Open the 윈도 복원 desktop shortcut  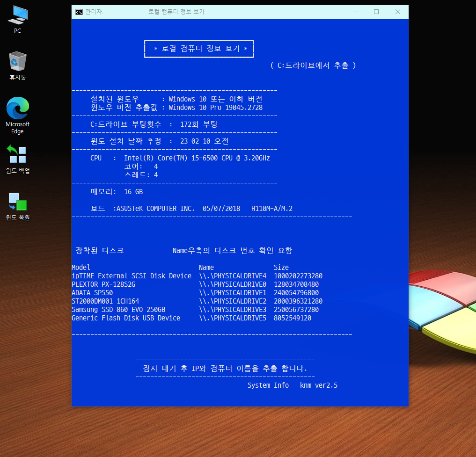click(x=18, y=206)
